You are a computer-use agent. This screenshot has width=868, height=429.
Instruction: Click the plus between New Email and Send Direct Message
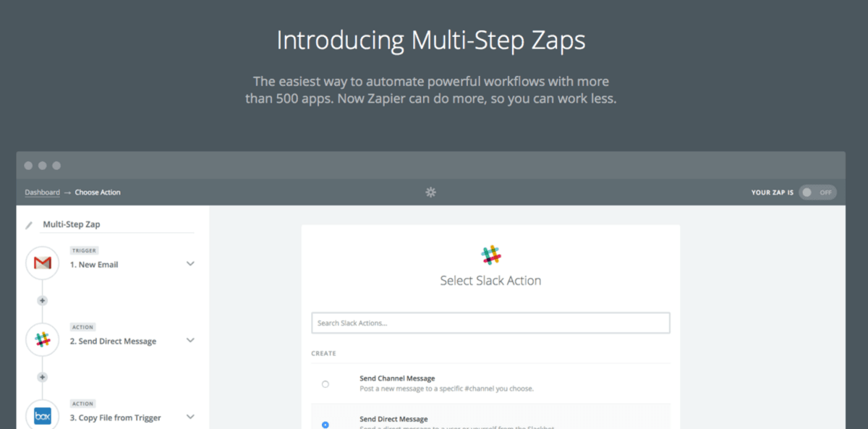tap(43, 300)
